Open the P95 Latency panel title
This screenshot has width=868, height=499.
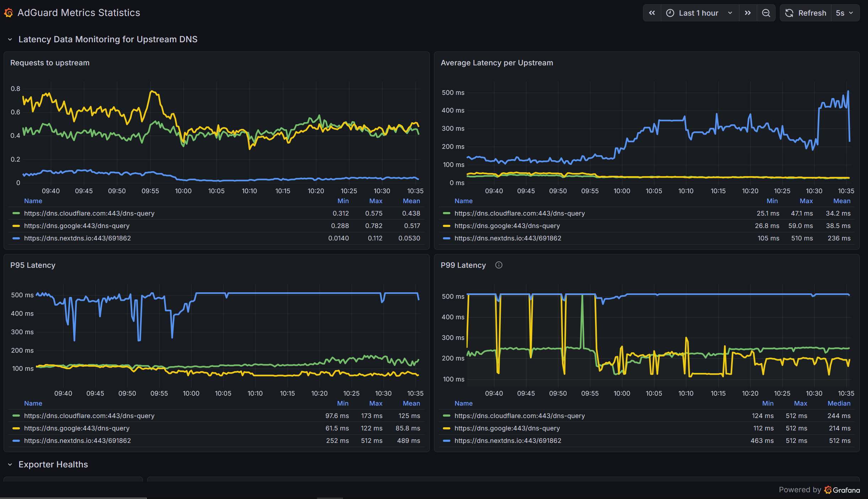click(33, 265)
